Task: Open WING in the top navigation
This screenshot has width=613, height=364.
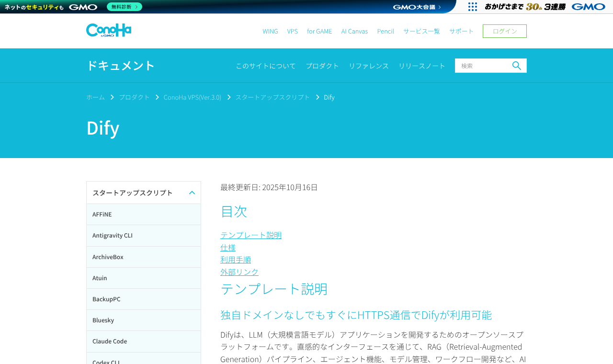Action: pos(270,31)
